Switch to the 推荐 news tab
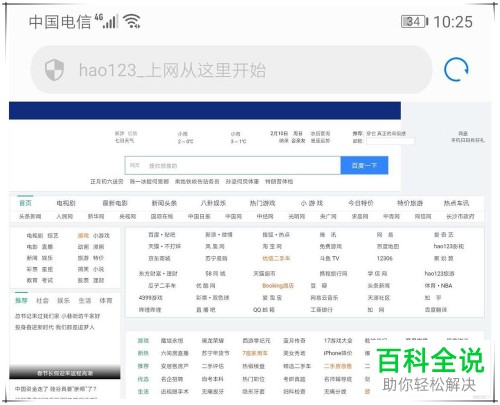The height and width of the screenshot is (405, 500). (21, 301)
